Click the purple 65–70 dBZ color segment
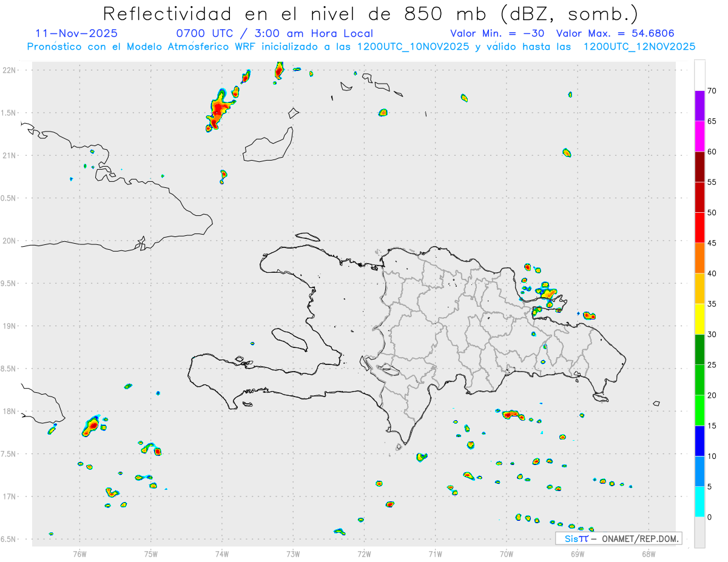 pos(699,105)
